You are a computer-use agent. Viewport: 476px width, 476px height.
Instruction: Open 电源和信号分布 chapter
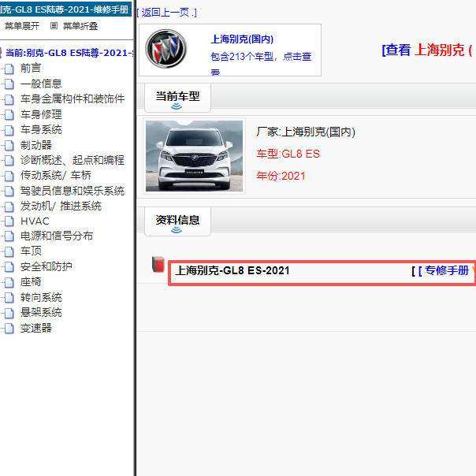click(x=57, y=236)
